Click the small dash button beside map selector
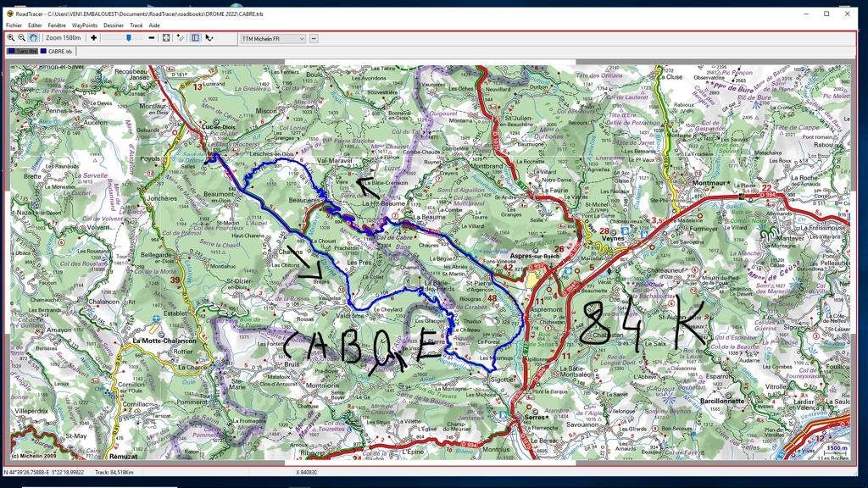This screenshot has height=488, width=868. point(314,39)
